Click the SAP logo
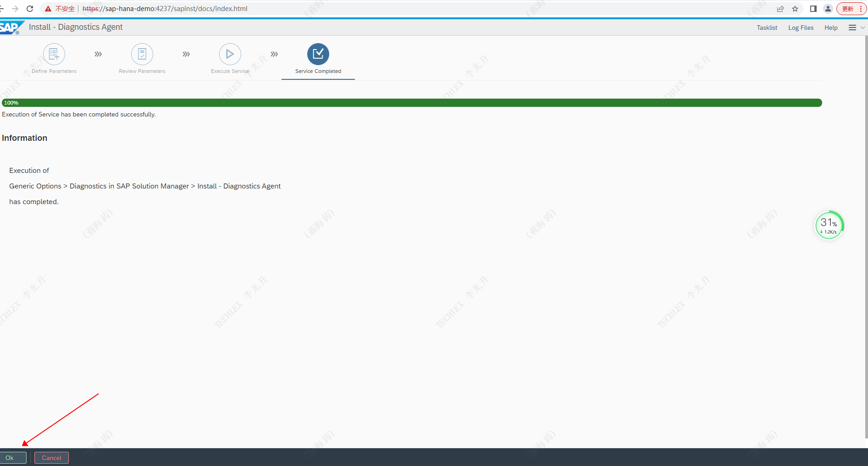 11,28
